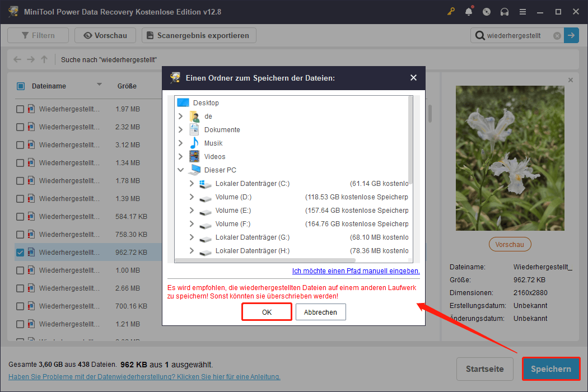
Task: Expand the Musik folder node
Action: 180,142
